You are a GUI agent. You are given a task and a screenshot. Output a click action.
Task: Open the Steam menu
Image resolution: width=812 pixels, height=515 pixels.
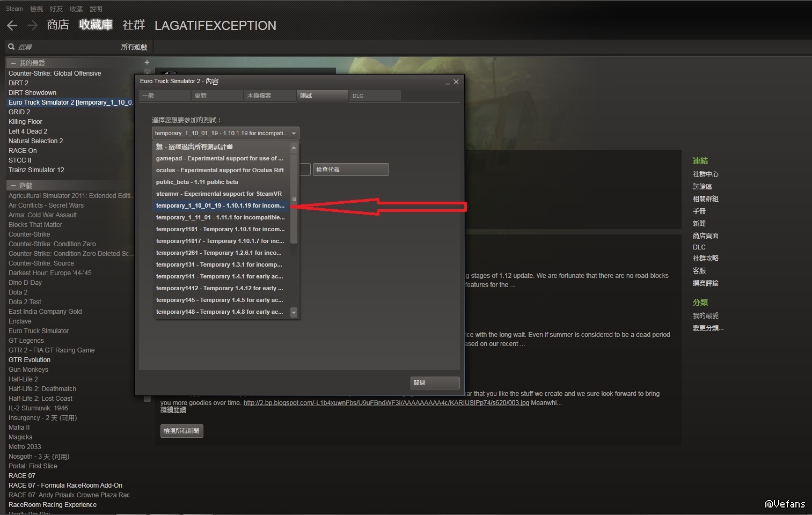14,9
